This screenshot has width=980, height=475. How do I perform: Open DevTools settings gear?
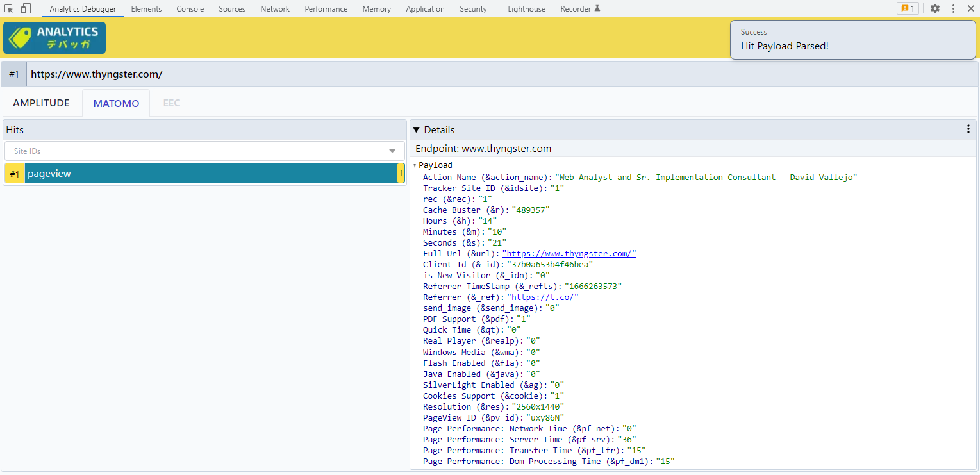click(x=935, y=8)
